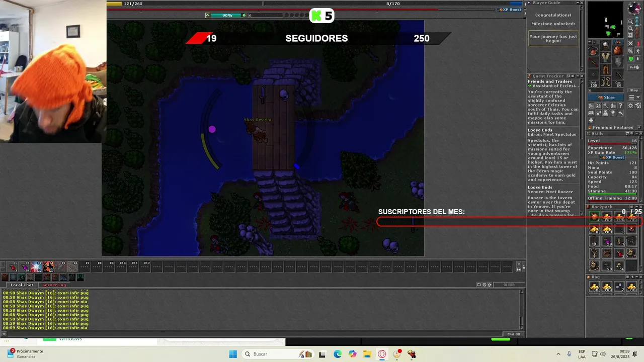Image resolution: width=644 pixels, height=362 pixels.
Task: Toggle chase opponent running figure
Action: point(638,51)
